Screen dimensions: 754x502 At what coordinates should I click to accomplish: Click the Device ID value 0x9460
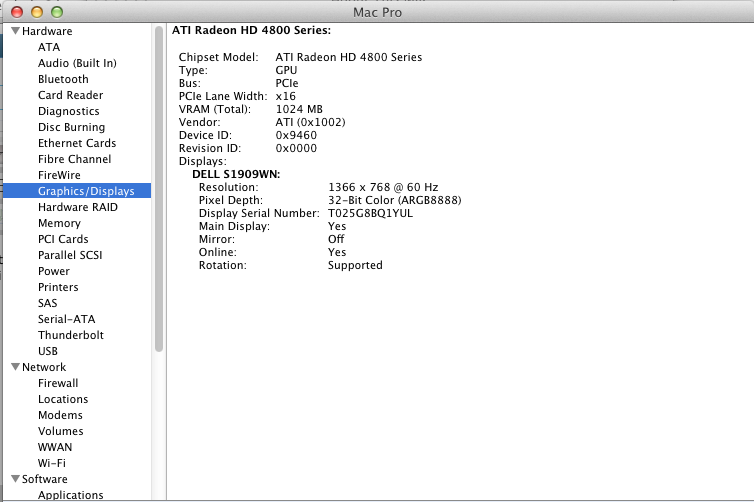coord(296,135)
